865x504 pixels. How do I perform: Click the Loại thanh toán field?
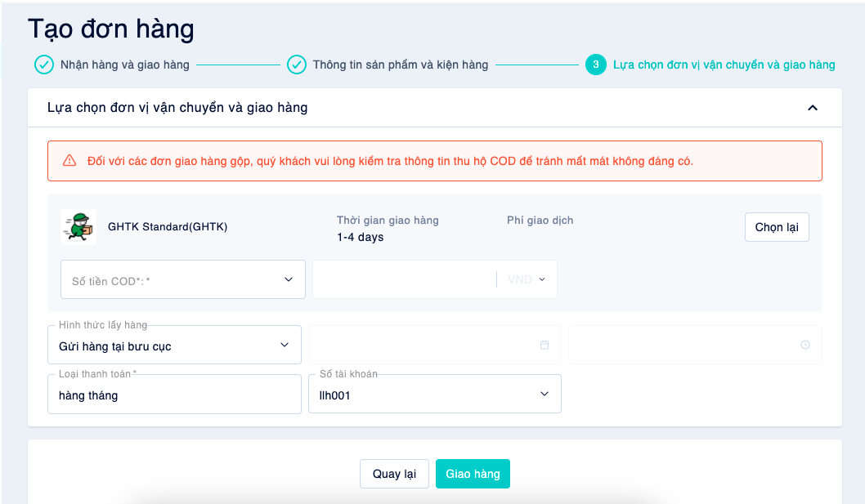tap(174, 394)
